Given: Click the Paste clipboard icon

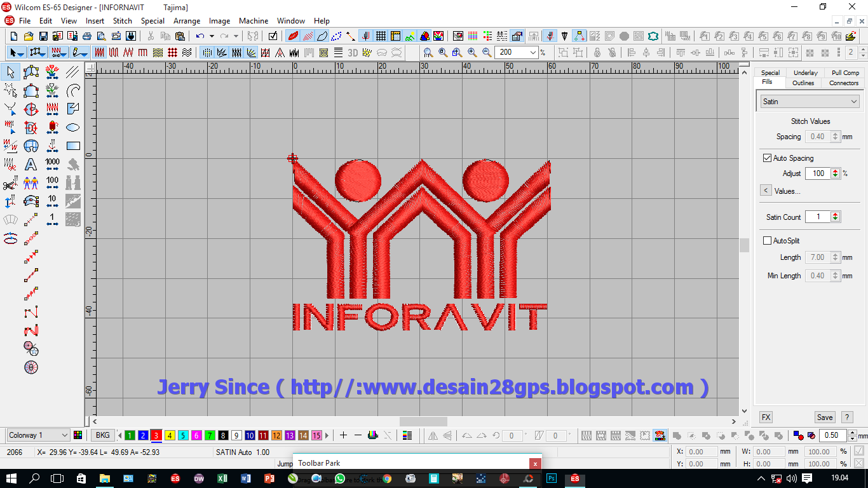Looking at the screenshot, I should [x=179, y=36].
